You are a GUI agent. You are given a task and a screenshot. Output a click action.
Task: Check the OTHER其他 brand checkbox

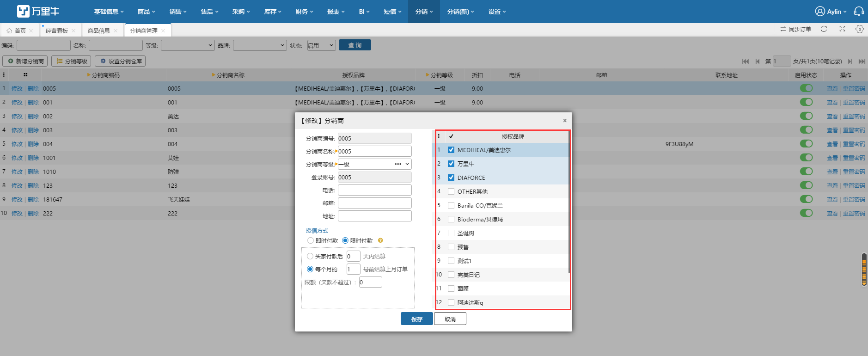(x=451, y=191)
